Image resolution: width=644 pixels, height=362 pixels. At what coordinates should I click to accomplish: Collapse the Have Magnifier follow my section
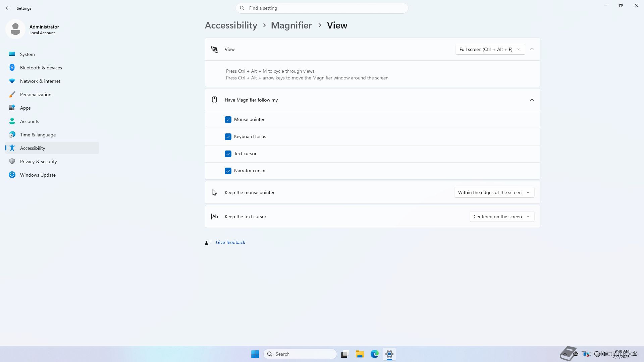pos(532,100)
